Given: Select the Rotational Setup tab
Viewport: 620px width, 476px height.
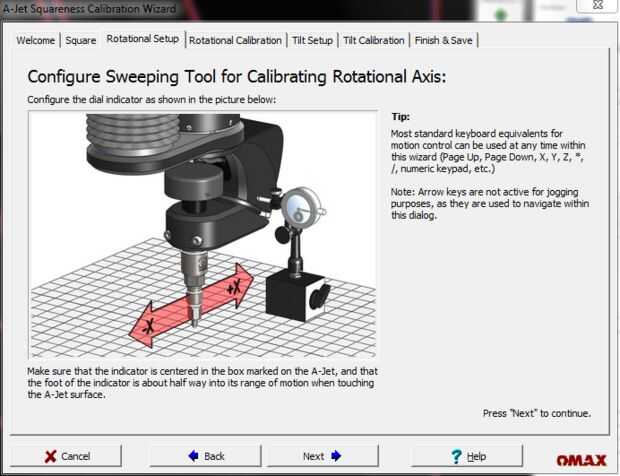Looking at the screenshot, I should click(143, 39).
